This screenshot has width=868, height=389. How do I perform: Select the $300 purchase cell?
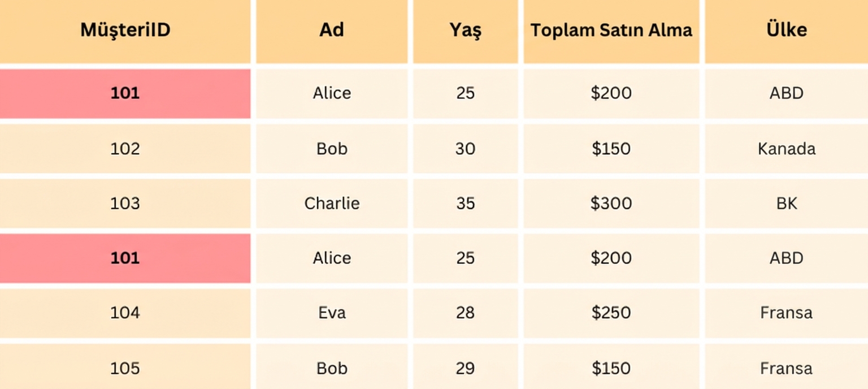[611, 204]
